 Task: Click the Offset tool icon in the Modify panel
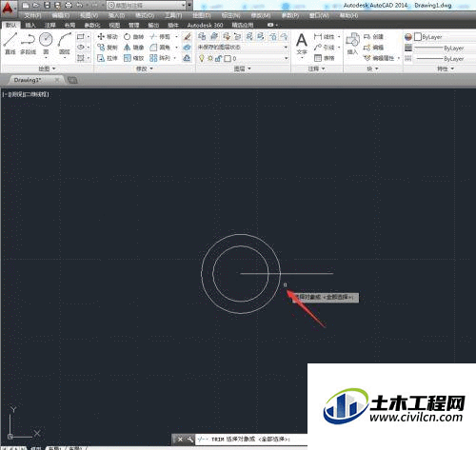pos(188,58)
